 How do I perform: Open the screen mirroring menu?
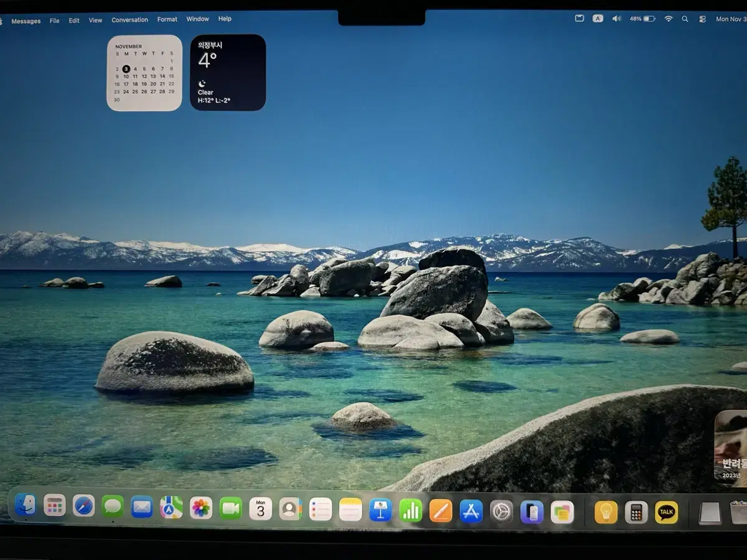(x=579, y=19)
